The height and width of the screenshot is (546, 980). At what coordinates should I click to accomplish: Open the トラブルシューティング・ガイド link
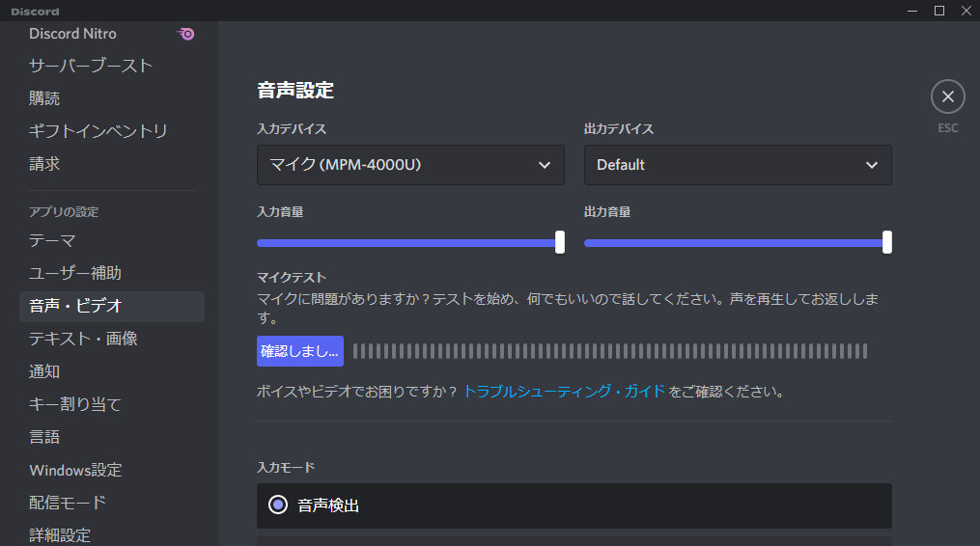pos(565,392)
